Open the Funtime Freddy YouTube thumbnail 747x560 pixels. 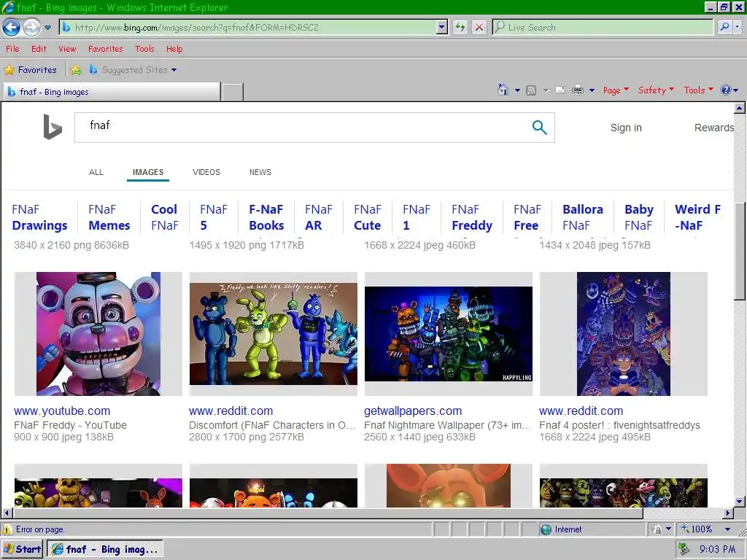pos(98,334)
